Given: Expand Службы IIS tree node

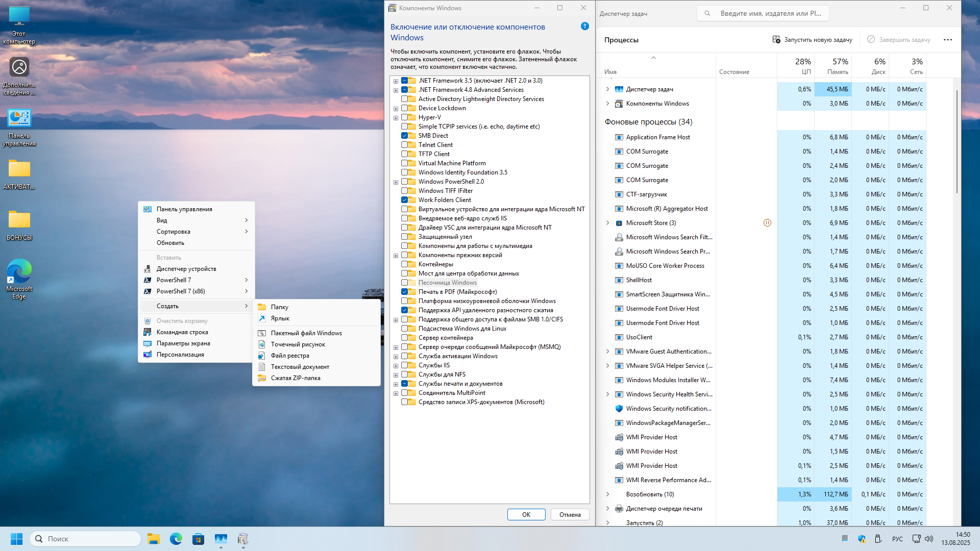Looking at the screenshot, I should tap(396, 366).
